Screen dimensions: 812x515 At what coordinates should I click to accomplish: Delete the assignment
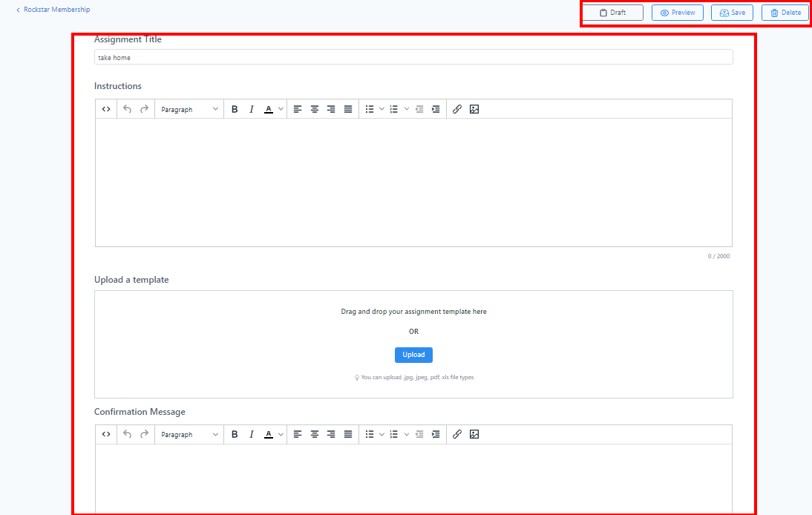point(785,13)
